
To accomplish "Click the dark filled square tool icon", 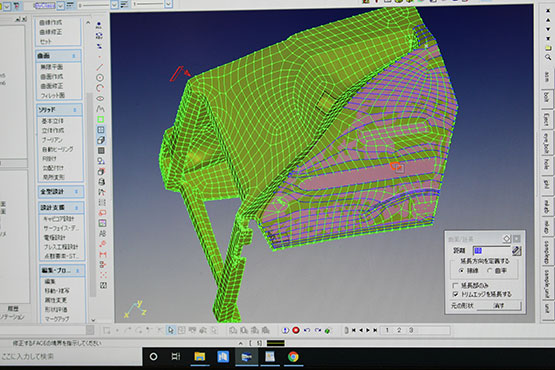I will [101, 150].
